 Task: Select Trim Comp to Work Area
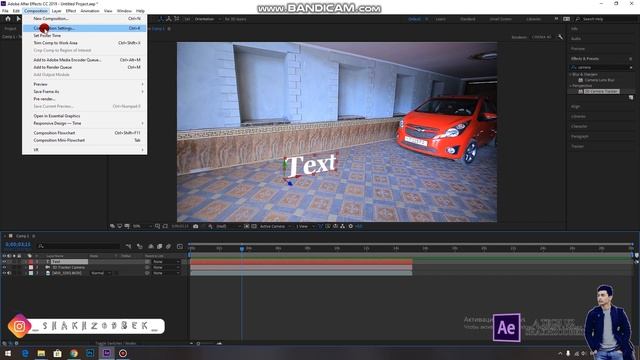coord(84,42)
